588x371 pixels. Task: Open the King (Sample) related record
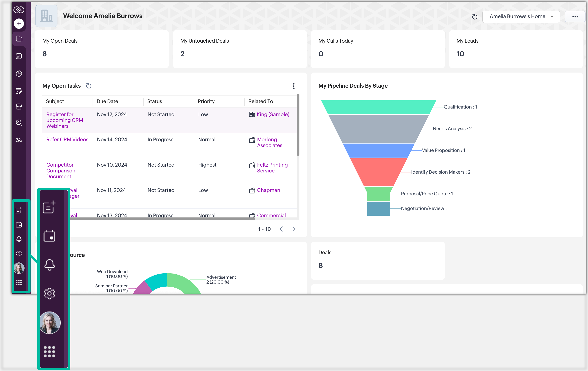coord(273,114)
